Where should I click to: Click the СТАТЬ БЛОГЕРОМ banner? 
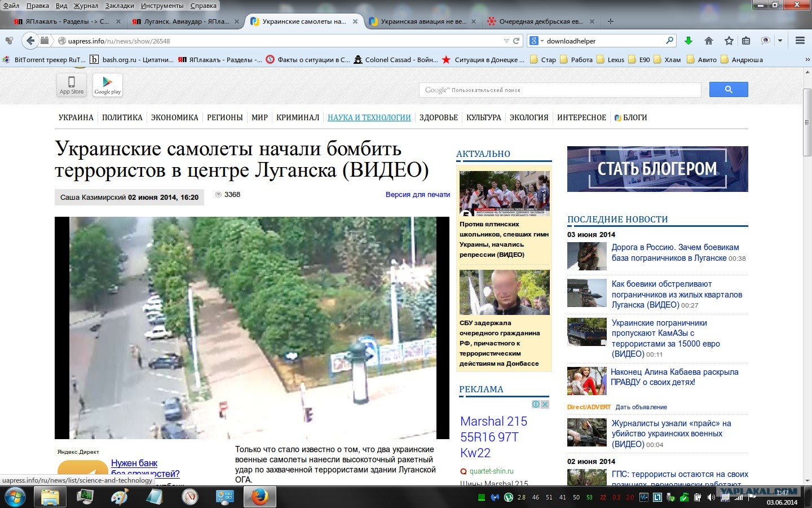657,169
